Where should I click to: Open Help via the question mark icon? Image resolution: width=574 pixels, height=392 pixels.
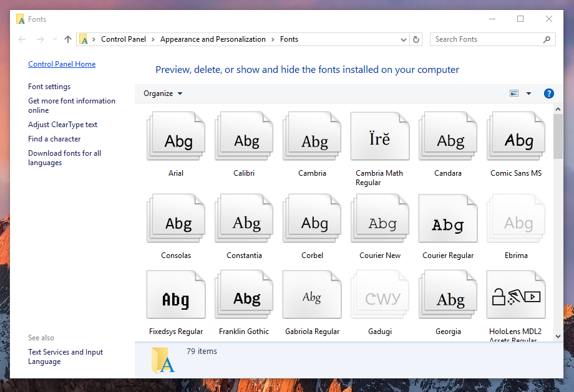(x=548, y=93)
